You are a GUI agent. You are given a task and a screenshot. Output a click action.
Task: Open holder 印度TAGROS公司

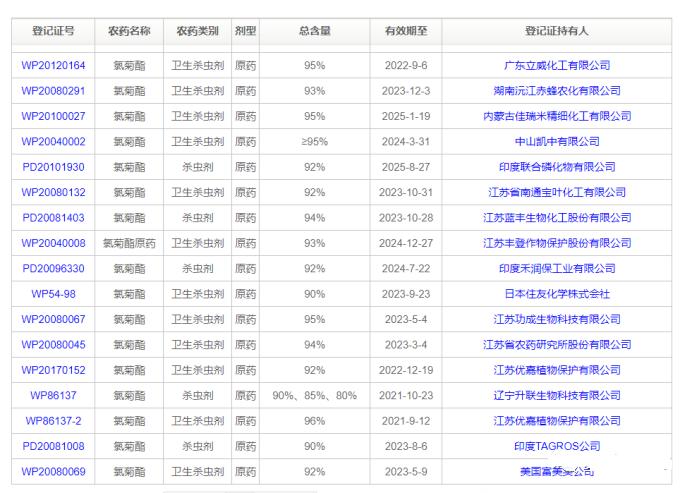[x=557, y=446]
